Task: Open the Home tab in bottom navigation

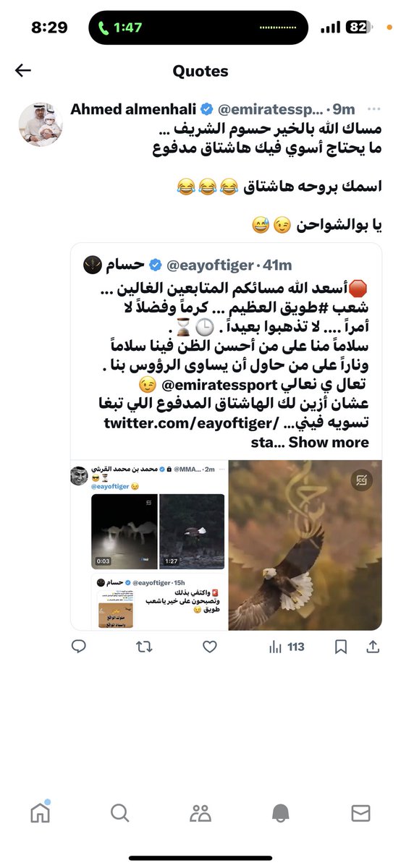Action: click(x=41, y=813)
